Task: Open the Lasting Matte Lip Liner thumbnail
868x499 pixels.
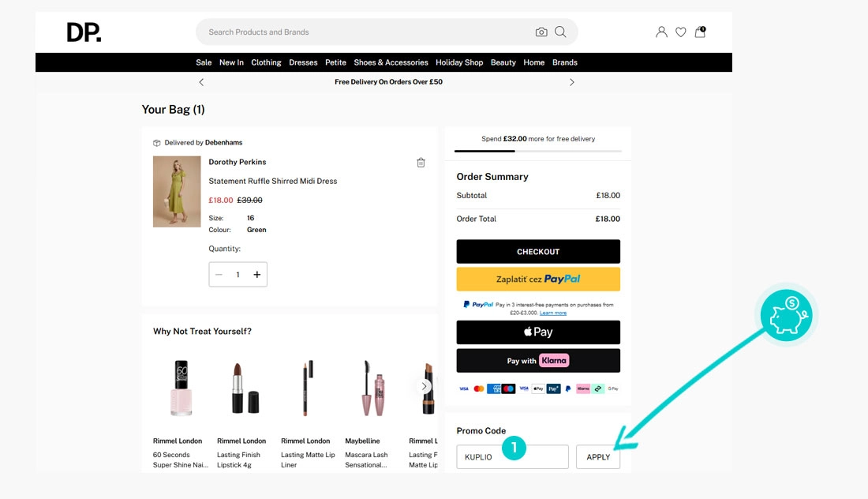Action: tap(307, 388)
